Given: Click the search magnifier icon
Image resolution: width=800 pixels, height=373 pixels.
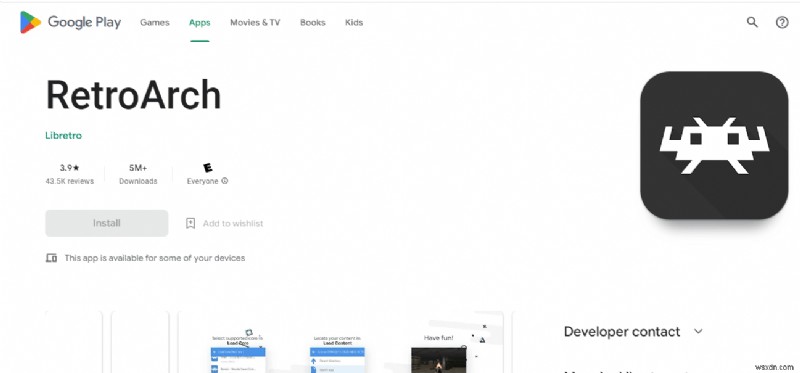Looking at the screenshot, I should [x=752, y=22].
